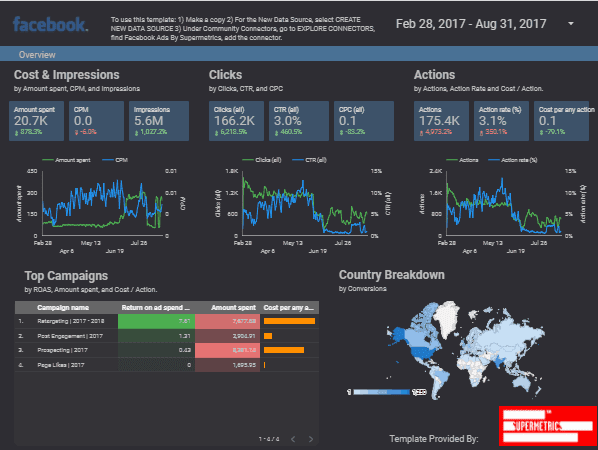The height and width of the screenshot is (450, 598).
Task: Sort table by Campaign name header
Action: tap(63, 307)
